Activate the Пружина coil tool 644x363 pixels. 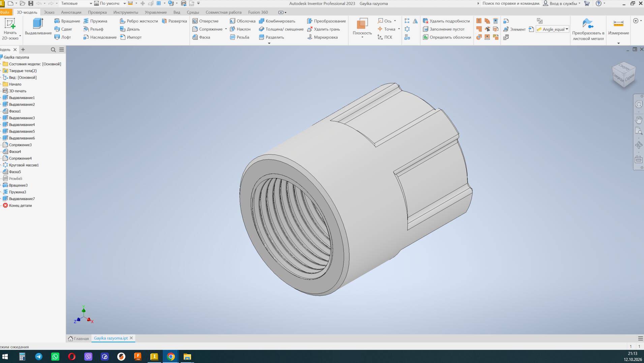95,21
